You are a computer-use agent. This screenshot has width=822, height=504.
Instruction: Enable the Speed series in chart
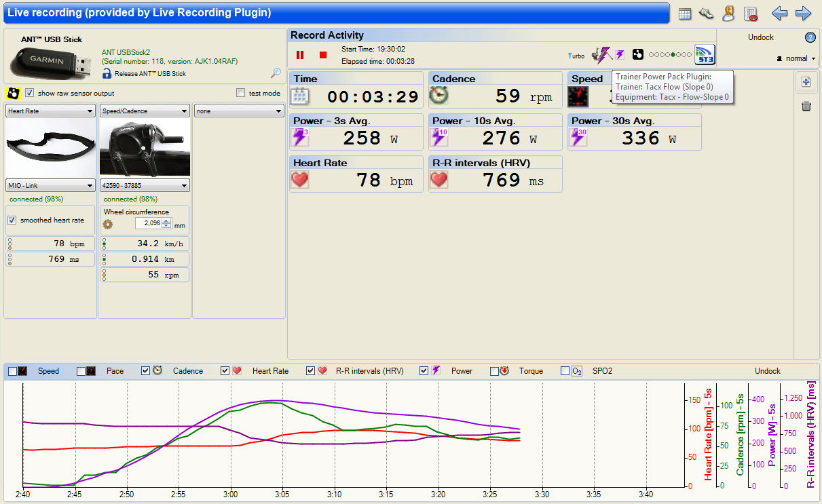(x=12, y=371)
